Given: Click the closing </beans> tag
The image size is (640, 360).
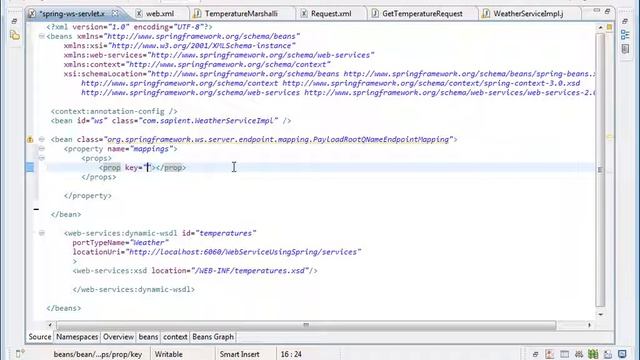Looking at the screenshot, I should (64, 309).
